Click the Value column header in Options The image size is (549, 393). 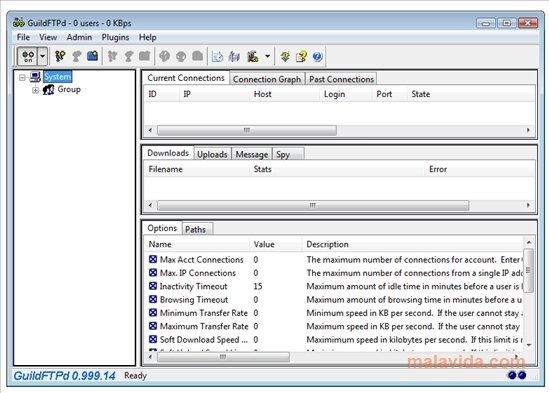(x=276, y=244)
